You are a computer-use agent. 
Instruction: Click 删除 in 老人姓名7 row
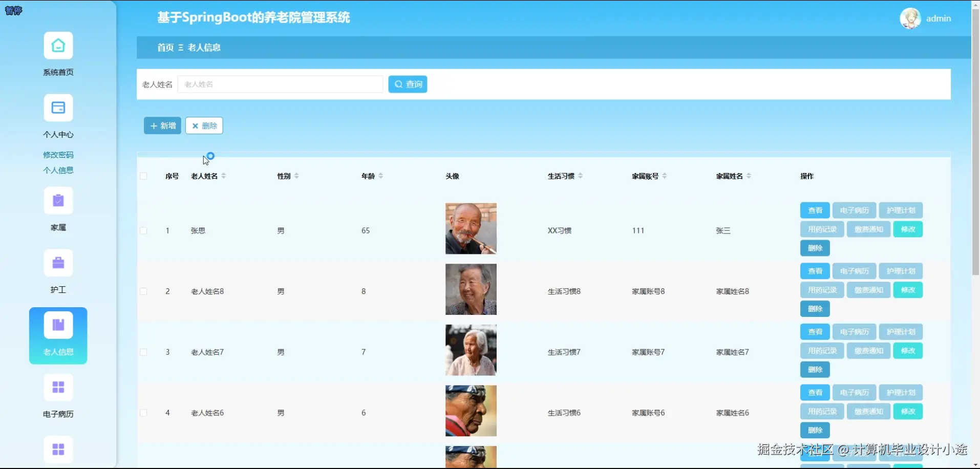click(x=815, y=370)
